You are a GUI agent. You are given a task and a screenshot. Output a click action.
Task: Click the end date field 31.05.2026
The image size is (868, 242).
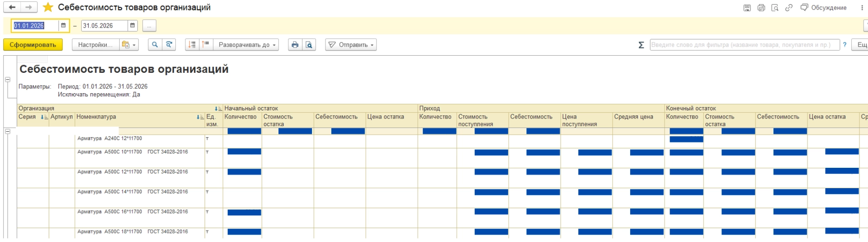104,26
